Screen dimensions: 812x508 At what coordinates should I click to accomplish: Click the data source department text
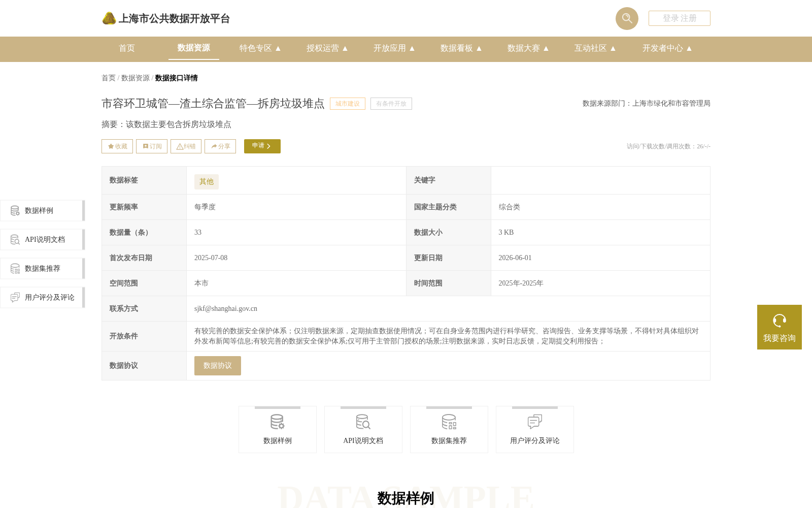(647, 104)
